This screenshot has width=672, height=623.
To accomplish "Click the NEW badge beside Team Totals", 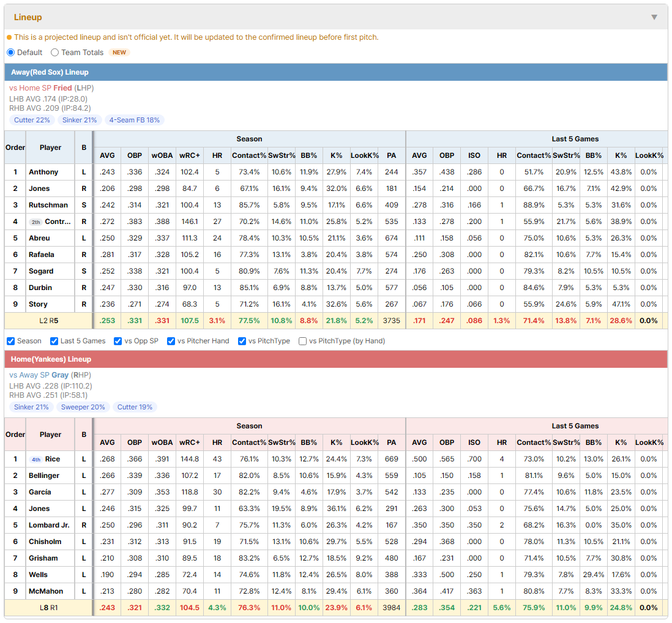I will pyautogui.click(x=119, y=52).
